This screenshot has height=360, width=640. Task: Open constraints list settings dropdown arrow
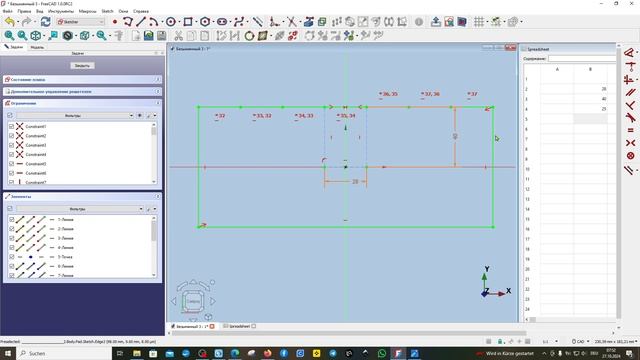[x=155, y=116]
